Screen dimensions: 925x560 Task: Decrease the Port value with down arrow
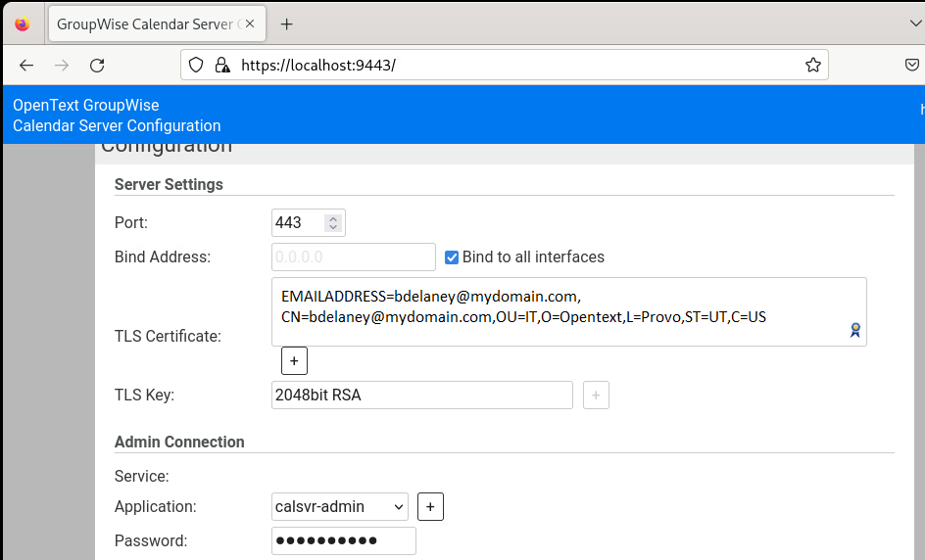click(x=333, y=227)
